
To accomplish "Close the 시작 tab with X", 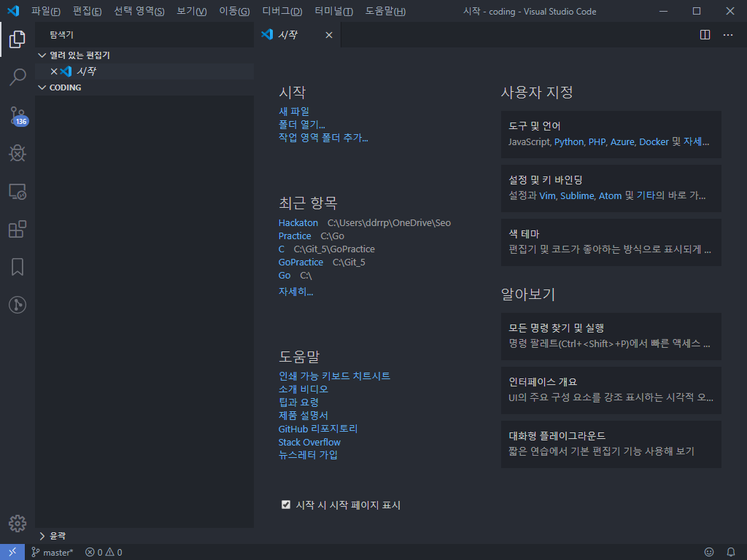I will point(329,35).
